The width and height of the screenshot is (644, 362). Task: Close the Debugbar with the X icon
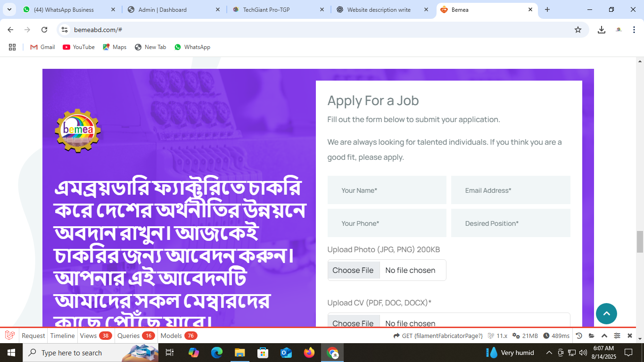click(x=630, y=336)
